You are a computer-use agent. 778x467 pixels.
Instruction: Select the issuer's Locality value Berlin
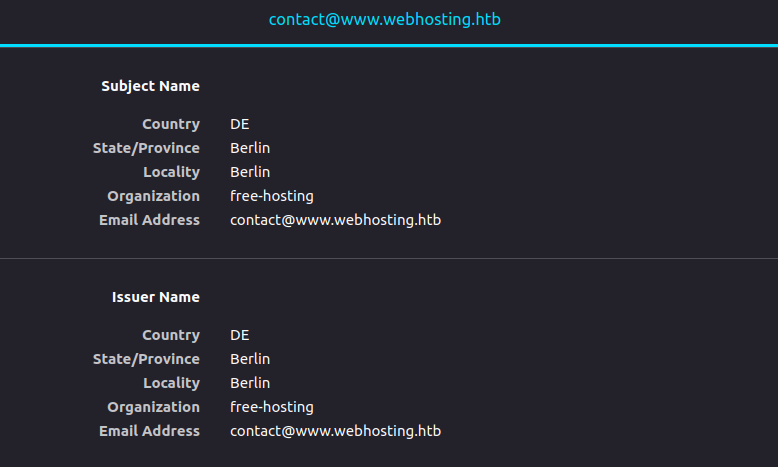[x=250, y=383]
